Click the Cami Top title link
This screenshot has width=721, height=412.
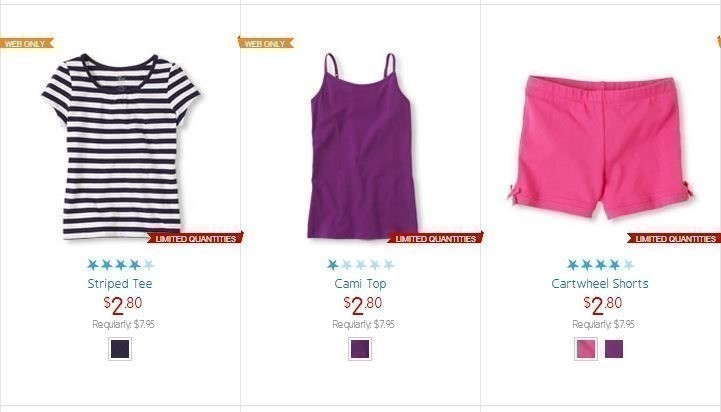(x=360, y=283)
